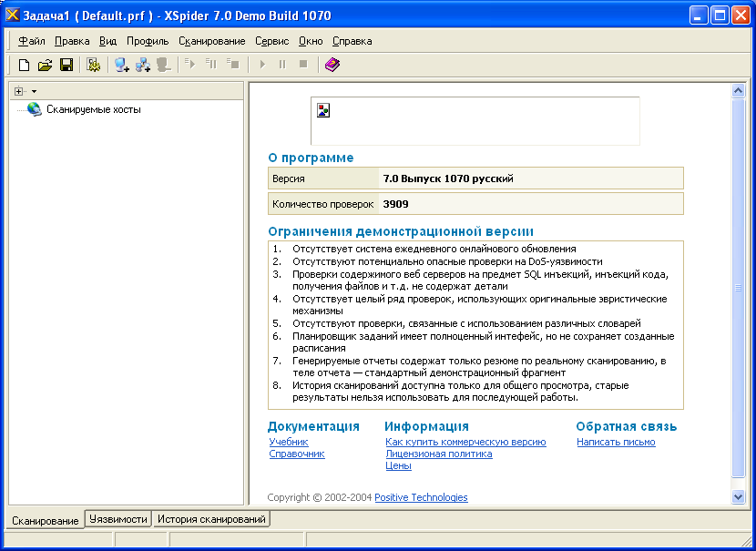This screenshot has height=551, width=756.
Task: Add a host with the computer-plus icon
Action: click(121, 65)
